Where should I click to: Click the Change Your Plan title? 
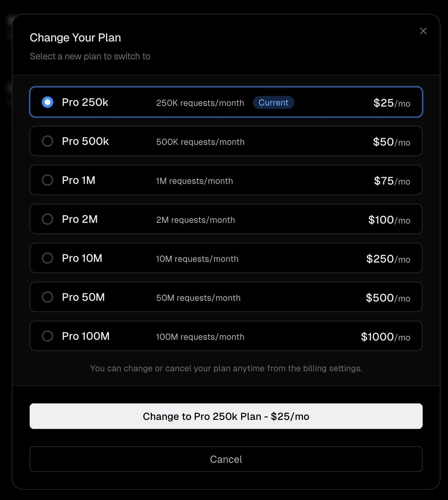(x=75, y=37)
